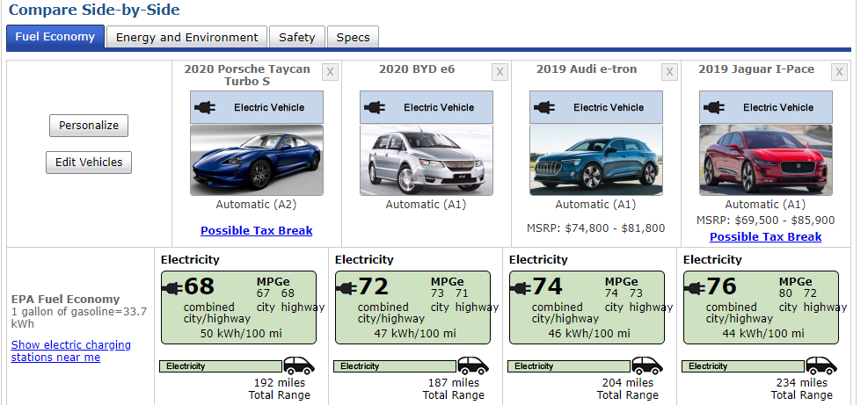Open Possible Tax Break link under Jaguar I-Pace

[x=766, y=237]
